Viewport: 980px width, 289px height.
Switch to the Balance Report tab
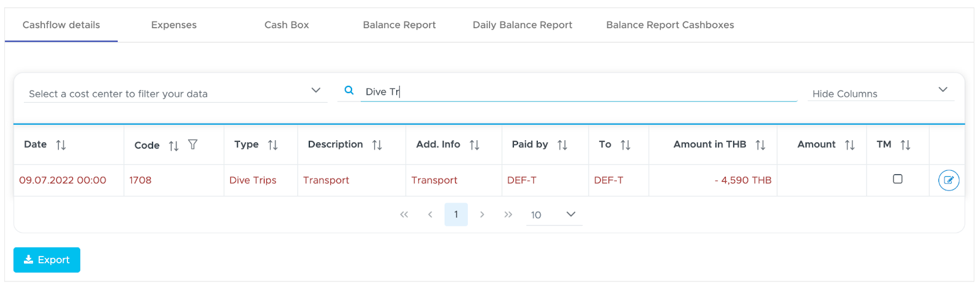(399, 25)
